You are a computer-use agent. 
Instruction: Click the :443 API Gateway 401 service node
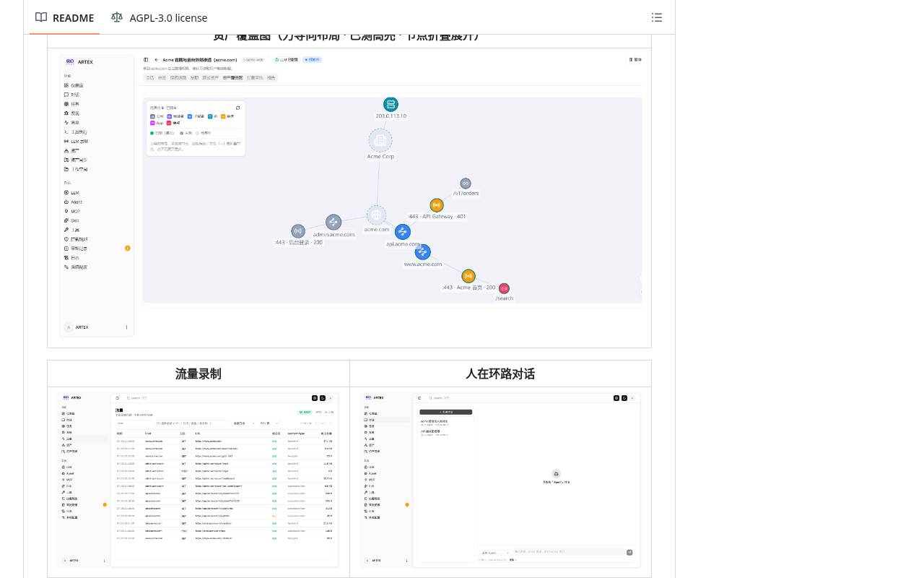point(437,205)
